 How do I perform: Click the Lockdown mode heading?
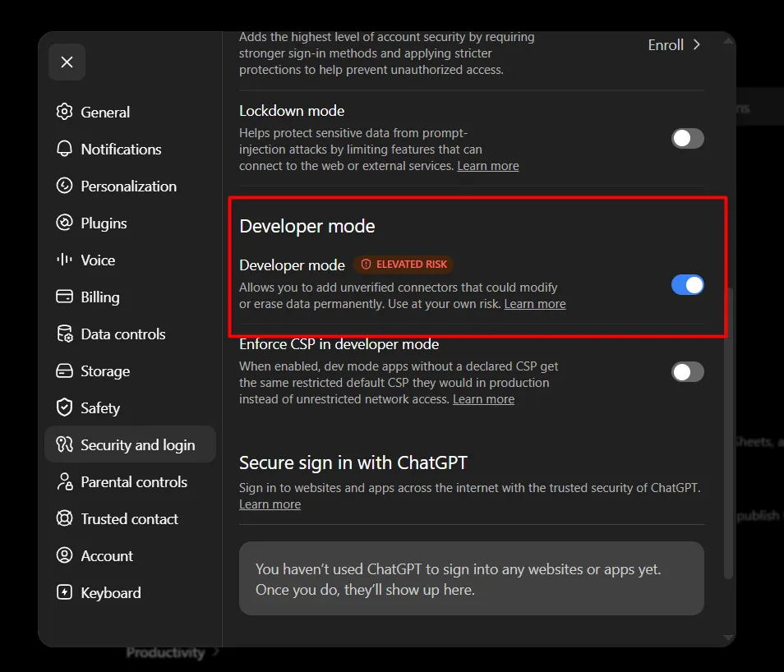[x=292, y=111]
